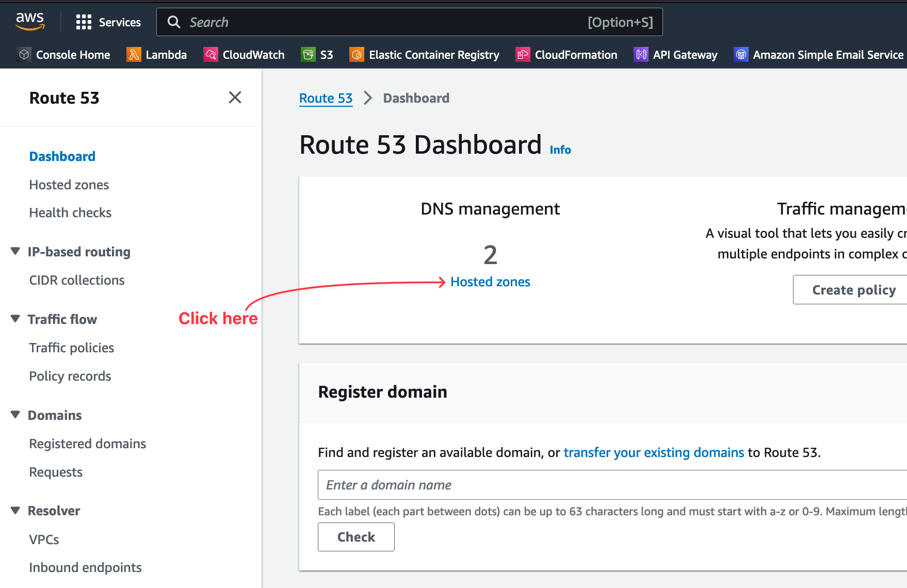
Task: Click the search magnifier icon
Action: tap(173, 22)
